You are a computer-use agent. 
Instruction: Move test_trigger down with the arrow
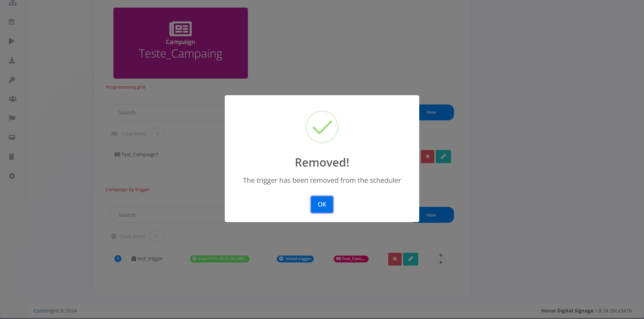[441, 262]
